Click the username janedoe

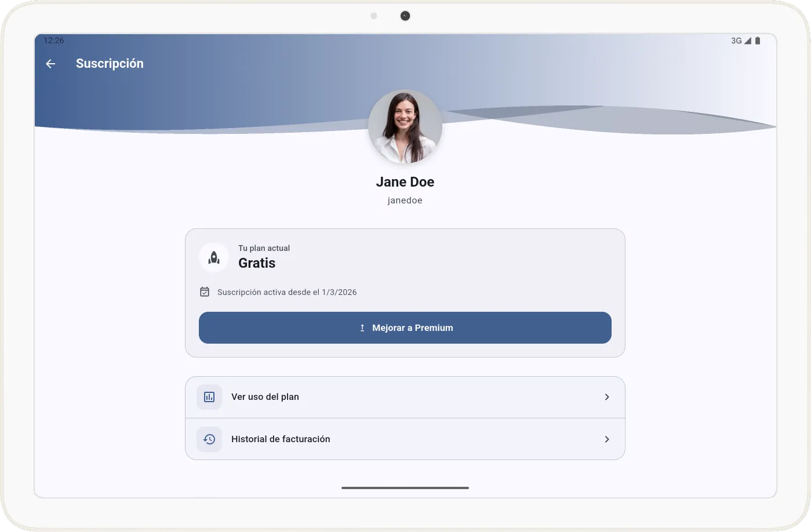405,201
